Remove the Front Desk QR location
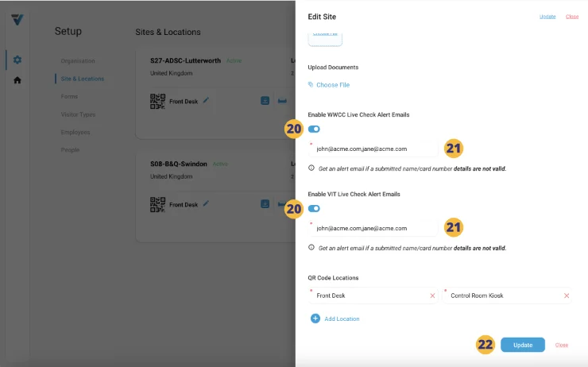This screenshot has width=588, height=367. pyautogui.click(x=432, y=296)
